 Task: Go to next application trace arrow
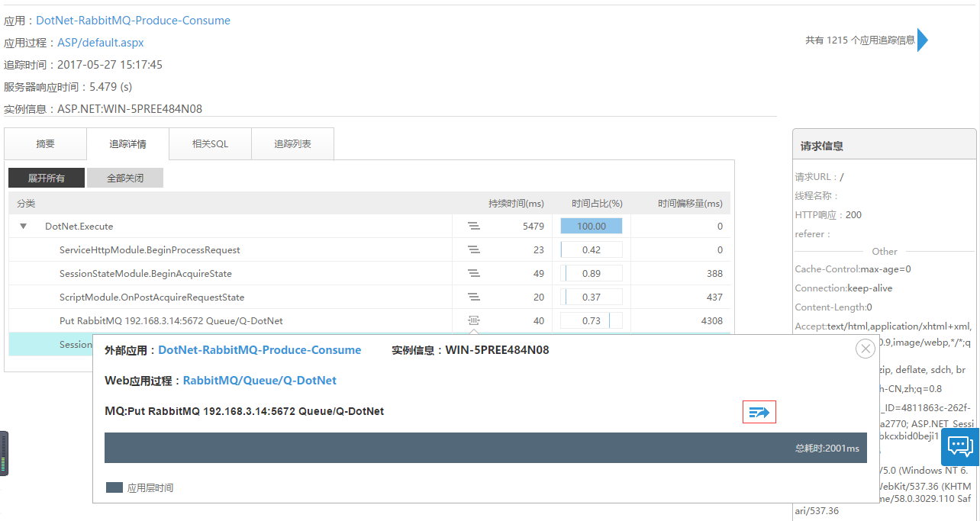pos(922,40)
